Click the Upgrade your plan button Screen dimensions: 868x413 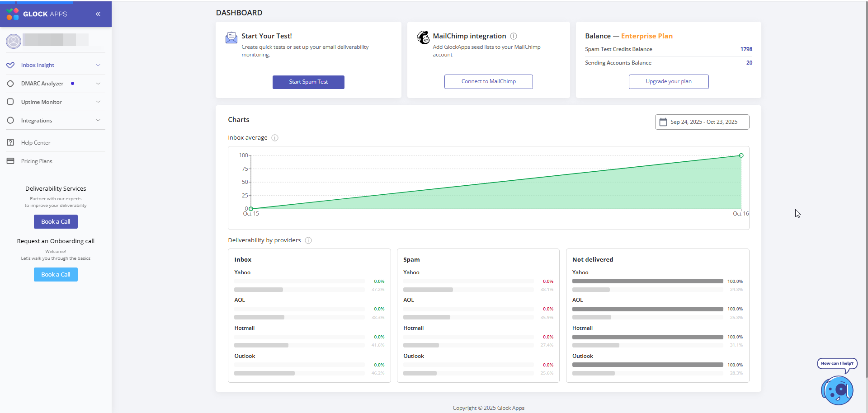point(668,81)
